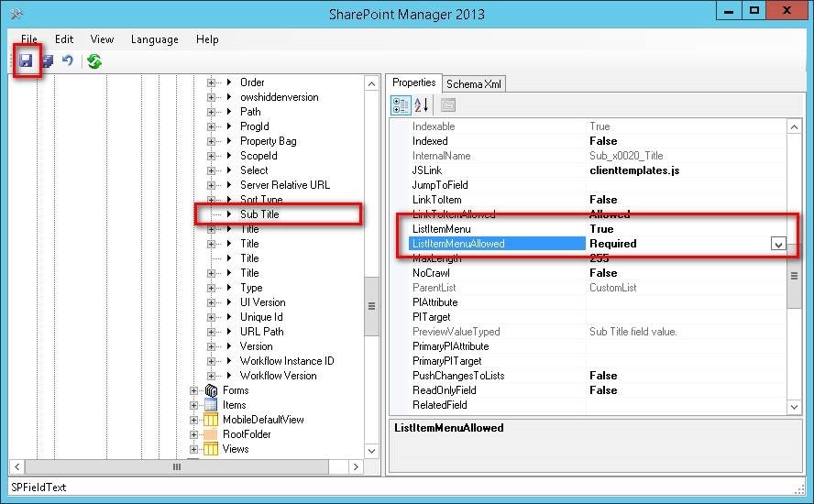Select the Unique Id tree node

[261, 317]
